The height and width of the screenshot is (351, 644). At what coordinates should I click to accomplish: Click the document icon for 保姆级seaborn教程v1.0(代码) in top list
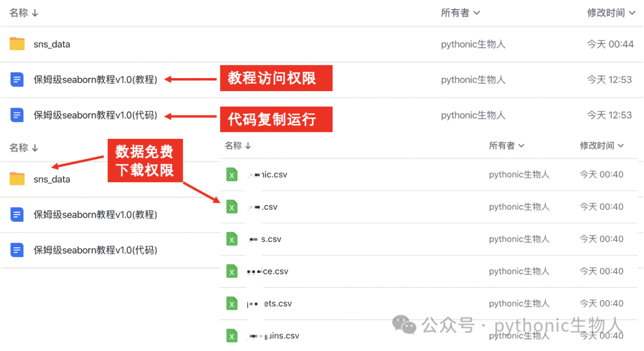point(17,115)
